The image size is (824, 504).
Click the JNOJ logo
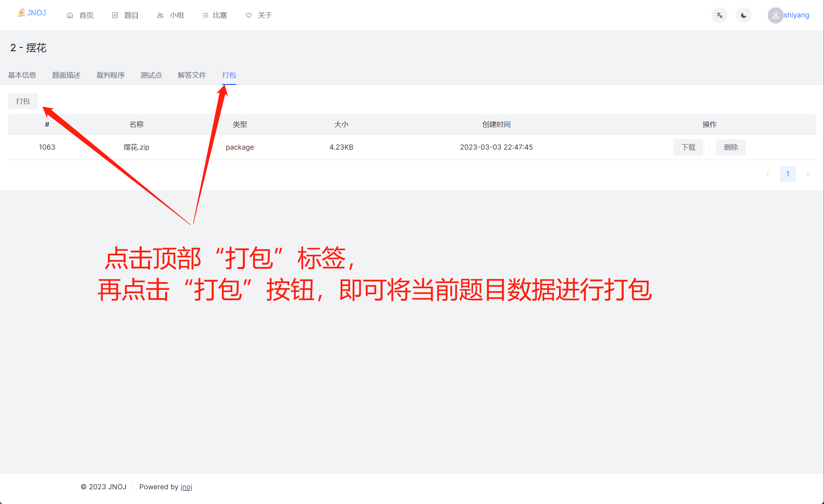[32, 13]
